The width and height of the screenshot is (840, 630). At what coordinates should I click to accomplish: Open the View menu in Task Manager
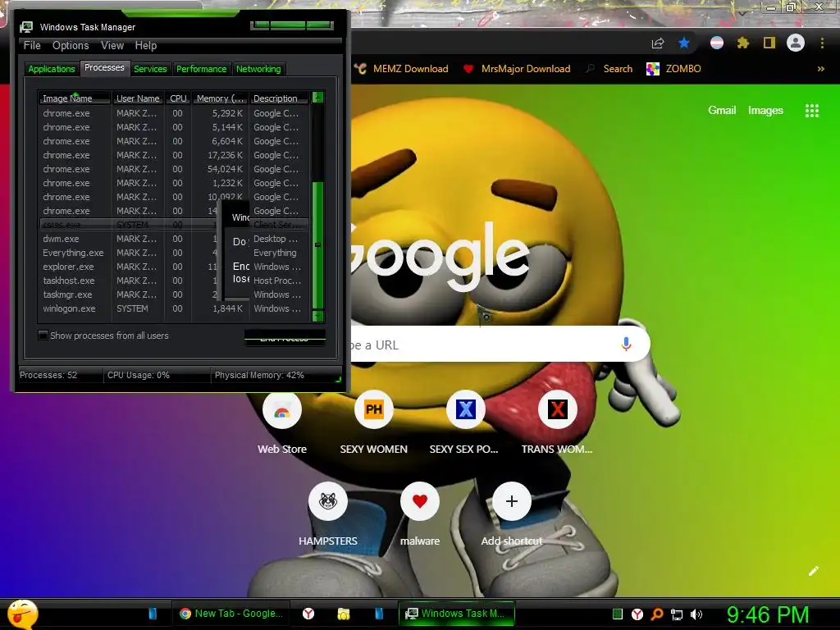(112, 46)
